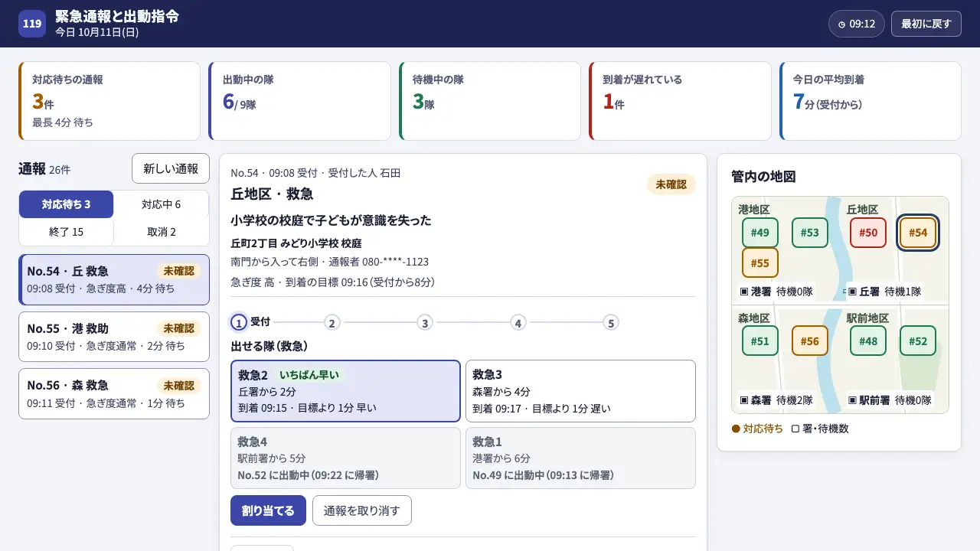Click the 未確認 badge in report detail

tap(671, 184)
